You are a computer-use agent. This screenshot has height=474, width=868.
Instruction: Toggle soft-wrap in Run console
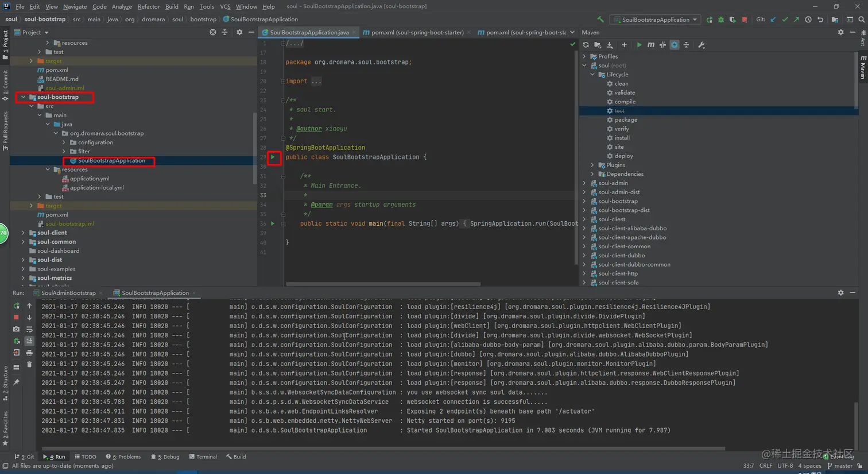coord(29,329)
